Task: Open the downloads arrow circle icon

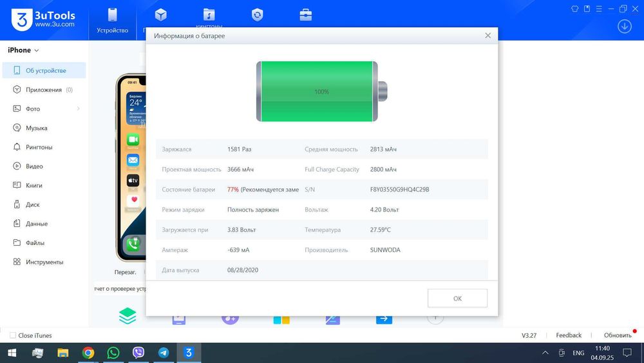Action: tap(624, 26)
